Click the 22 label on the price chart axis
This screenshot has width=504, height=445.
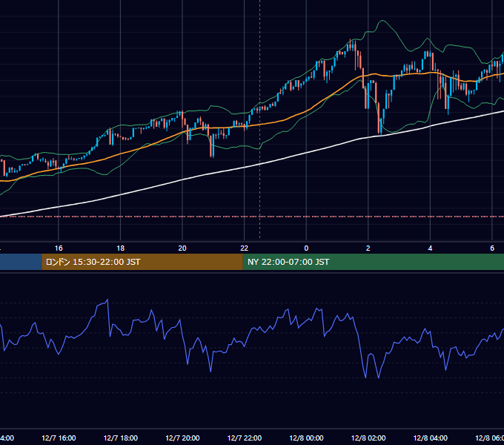(245, 248)
